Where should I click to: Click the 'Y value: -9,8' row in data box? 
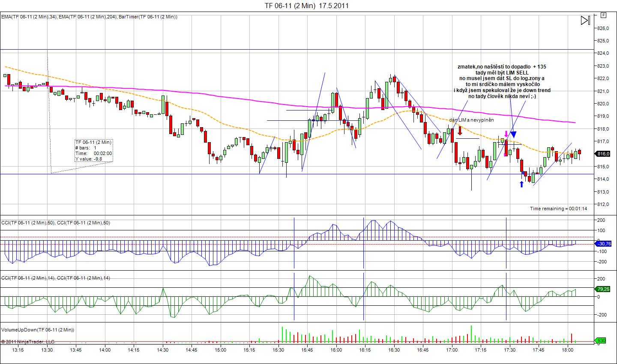[89, 159]
